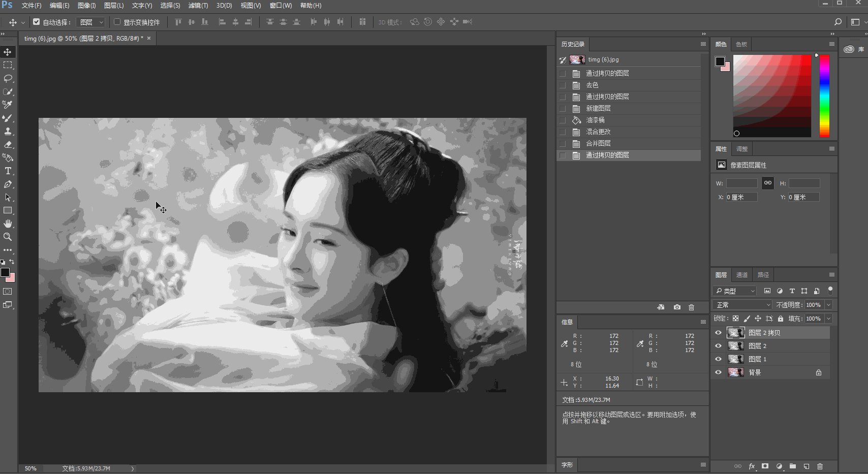Toggle lock position for layer
Screen dimensions: 868x474
(x=758, y=319)
